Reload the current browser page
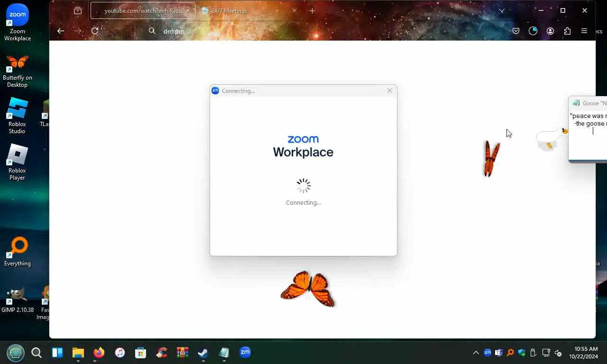Image resolution: width=607 pixels, height=364 pixels. click(x=95, y=31)
